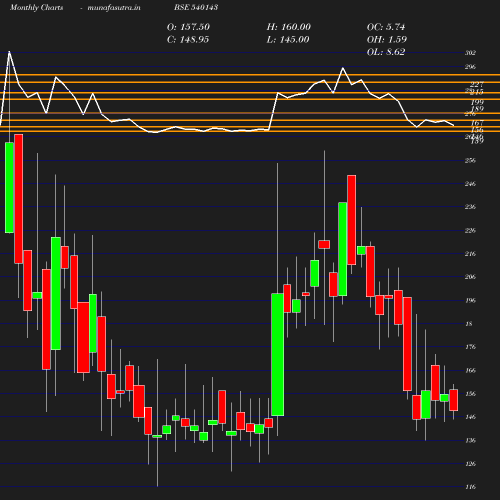Click the 196 price axis label
500x500 pixels.
470,300
